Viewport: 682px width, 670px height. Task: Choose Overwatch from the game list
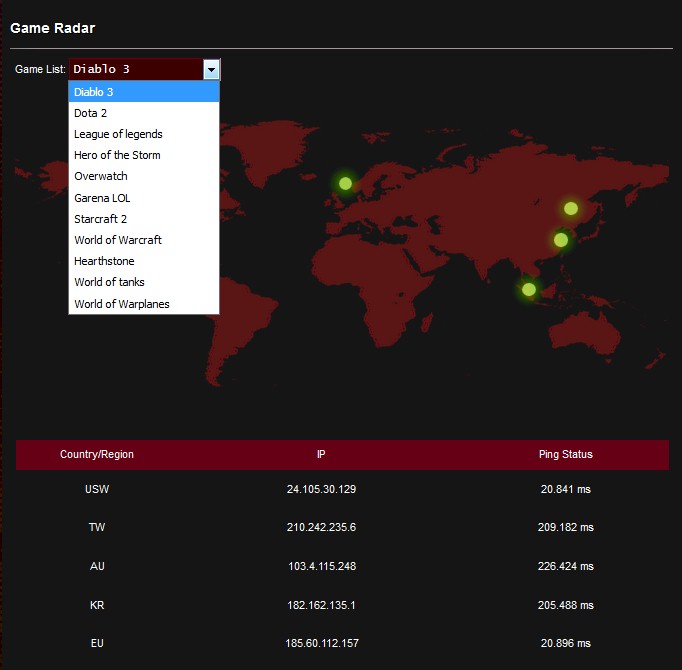click(x=144, y=176)
